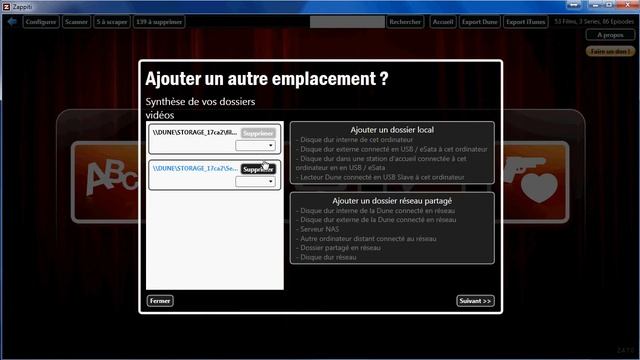Click the Rechercher button
The image size is (640, 360).
405,22
